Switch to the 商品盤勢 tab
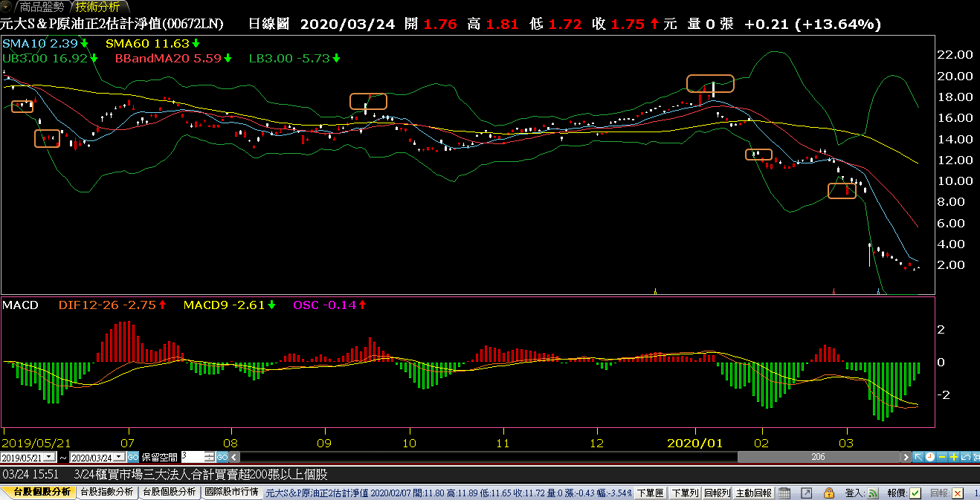Image resolution: width=980 pixels, height=500 pixels. pyautogui.click(x=42, y=7)
